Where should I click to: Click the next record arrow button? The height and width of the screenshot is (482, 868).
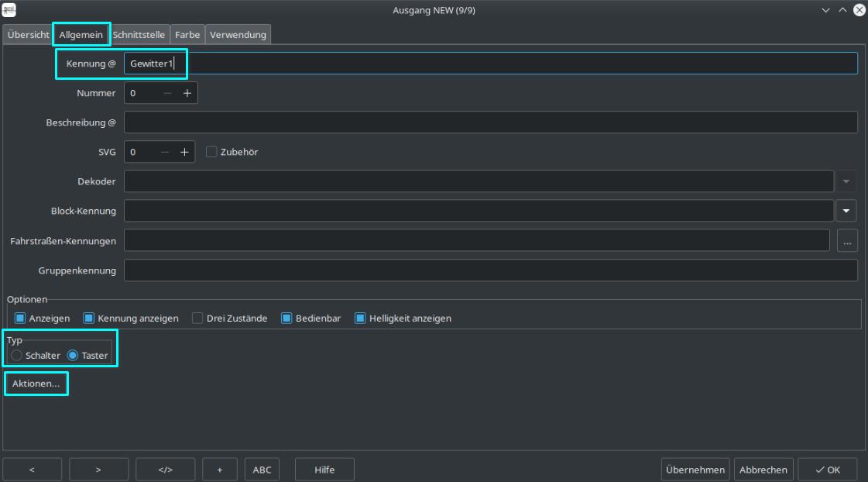tap(98, 470)
